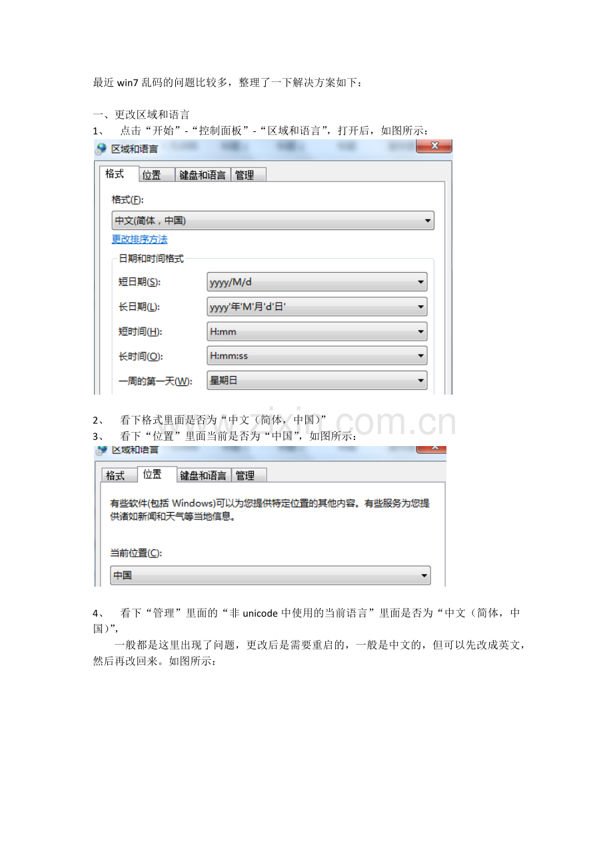Select 格式 tab in first dialog
The height and width of the screenshot is (868, 613).
119,174
